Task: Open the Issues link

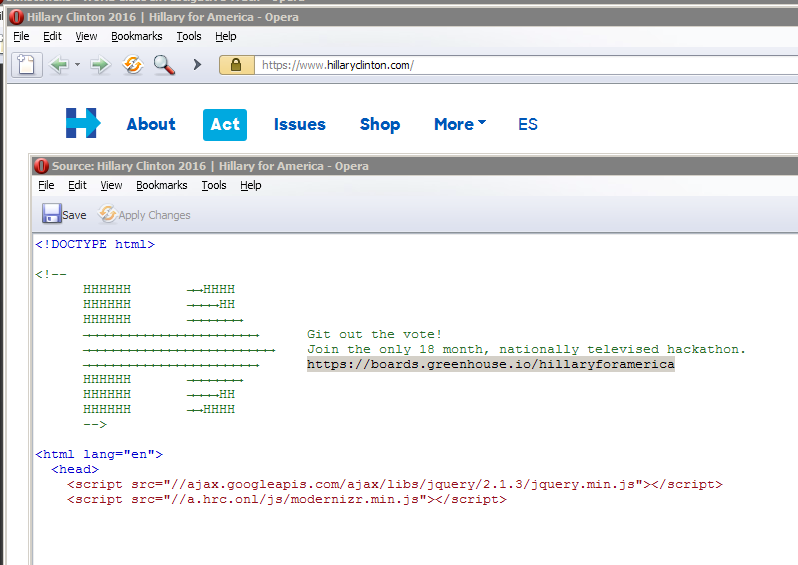Action: [x=300, y=124]
